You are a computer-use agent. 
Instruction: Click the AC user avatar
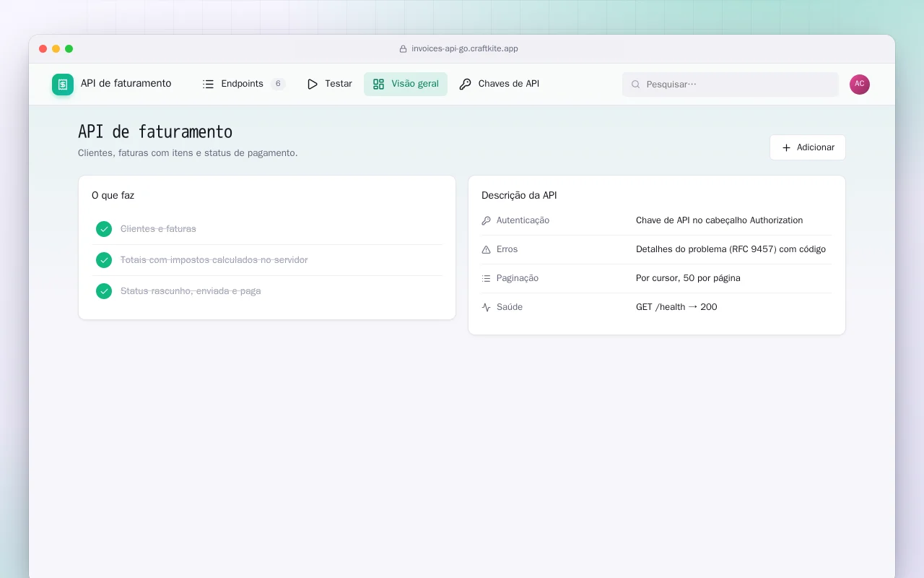click(860, 85)
